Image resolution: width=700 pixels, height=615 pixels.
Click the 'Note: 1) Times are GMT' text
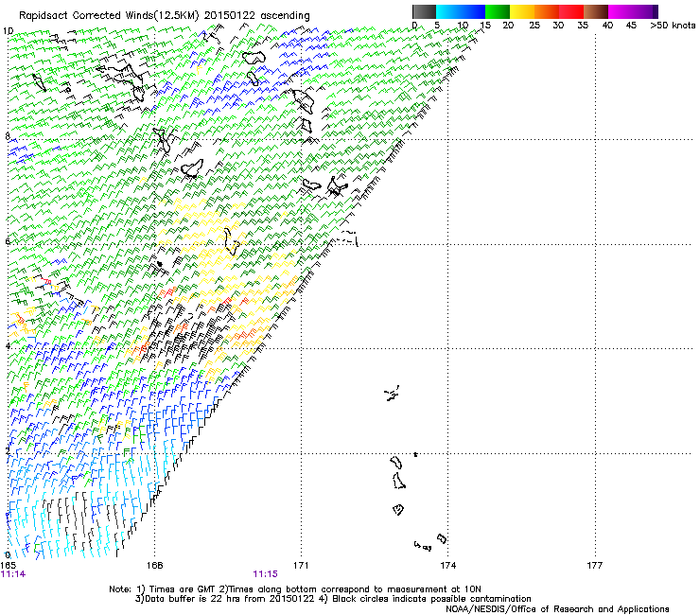pyautogui.click(x=160, y=589)
